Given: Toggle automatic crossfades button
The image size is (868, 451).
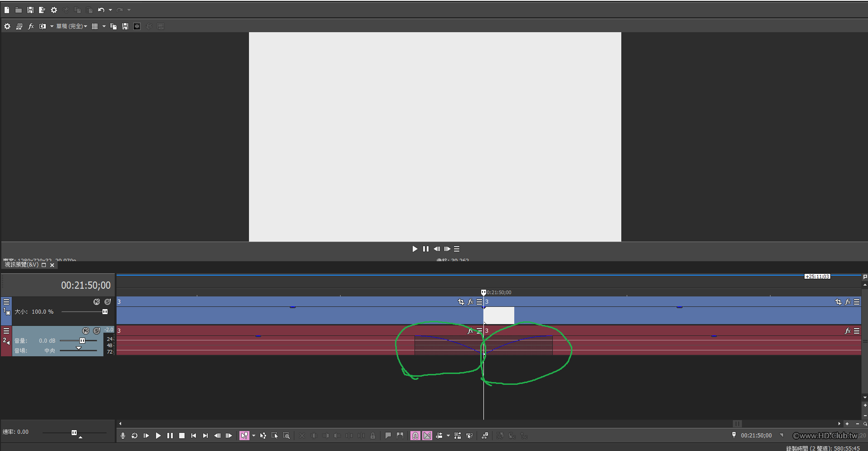Looking at the screenshot, I should click(x=427, y=436).
